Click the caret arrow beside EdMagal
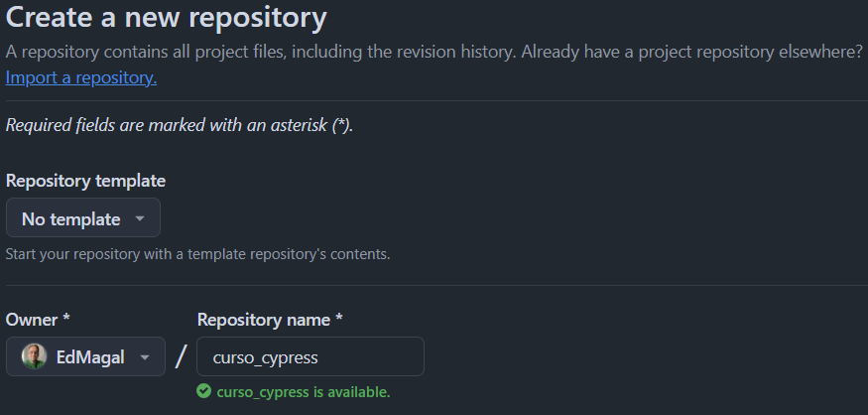The width and height of the screenshot is (868, 415). (145, 357)
